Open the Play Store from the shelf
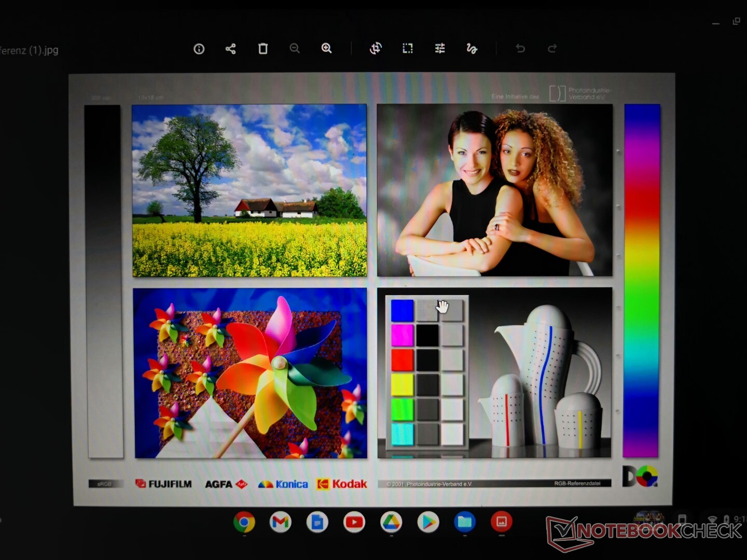The height and width of the screenshot is (560, 747). (428, 522)
